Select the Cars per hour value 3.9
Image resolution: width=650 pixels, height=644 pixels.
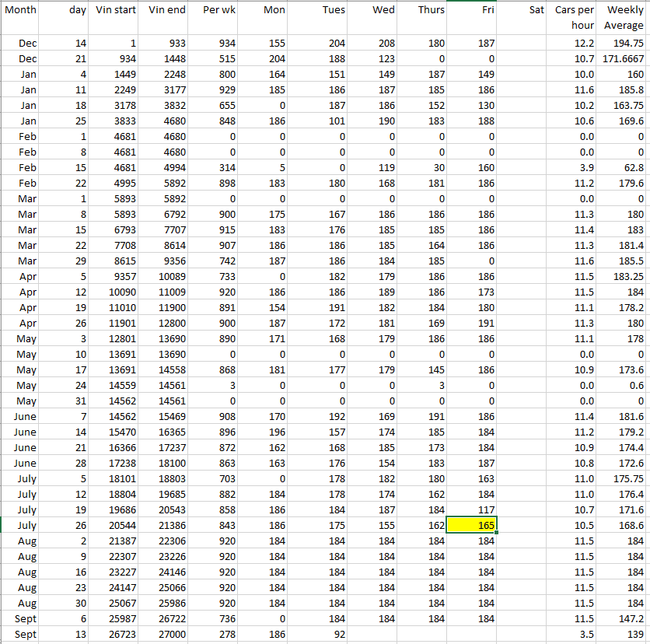[574, 167]
